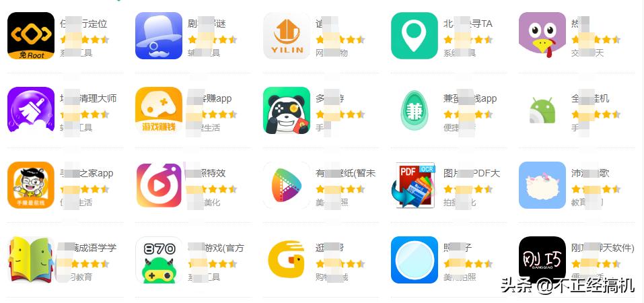Open the PDF OCR converter icon
The width and height of the screenshot is (644, 303).
point(415,185)
